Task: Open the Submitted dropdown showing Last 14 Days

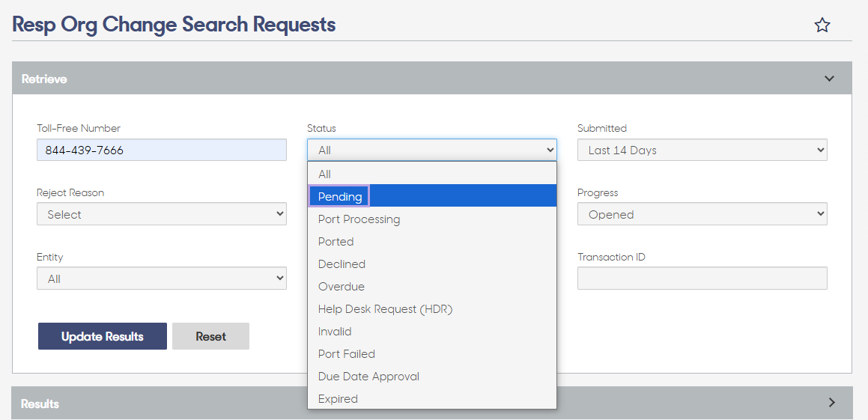Action: 702,150
